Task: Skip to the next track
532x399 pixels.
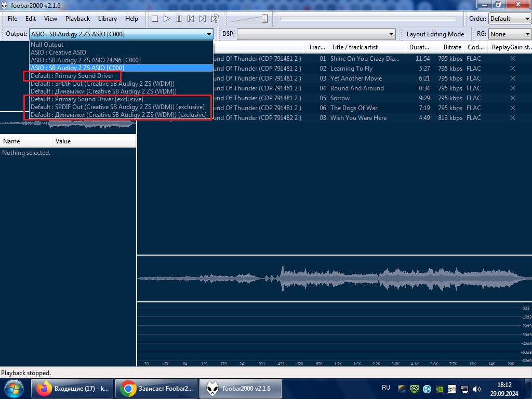Action: (203, 19)
